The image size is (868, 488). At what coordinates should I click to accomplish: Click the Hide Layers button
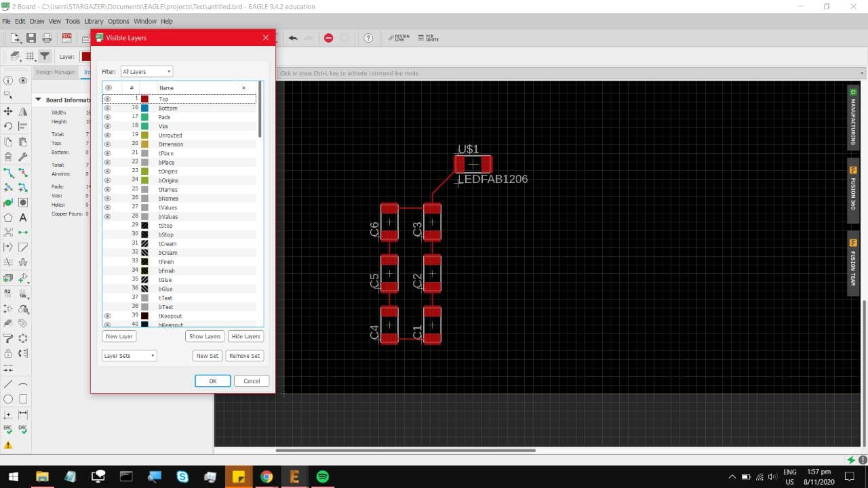click(246, 336)
